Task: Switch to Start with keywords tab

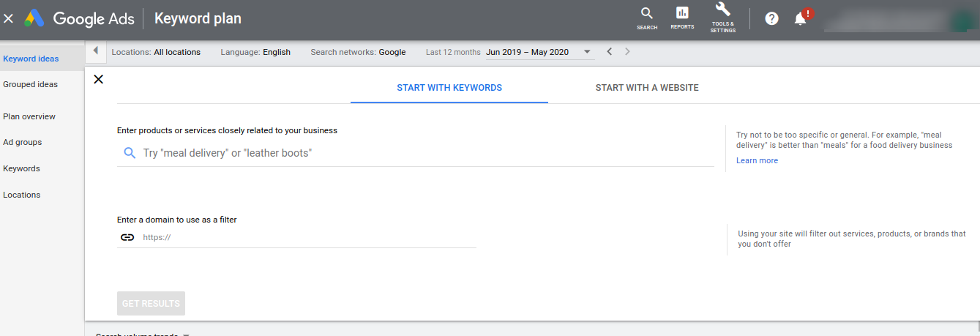Action: point(449,88)
